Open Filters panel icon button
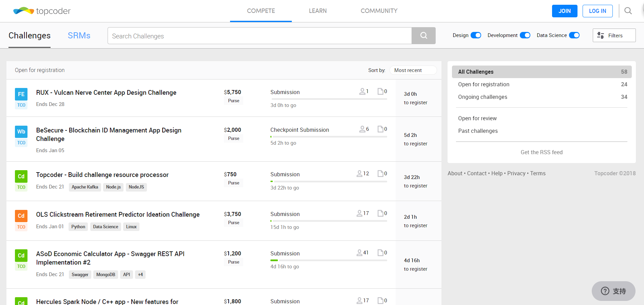This screenshot has height=305, width=644. coord(614,35)
